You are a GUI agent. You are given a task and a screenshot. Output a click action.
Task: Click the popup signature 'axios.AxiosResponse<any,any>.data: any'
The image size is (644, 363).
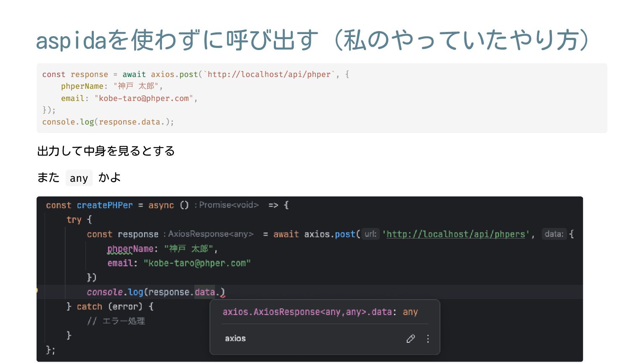pos(320,312)
